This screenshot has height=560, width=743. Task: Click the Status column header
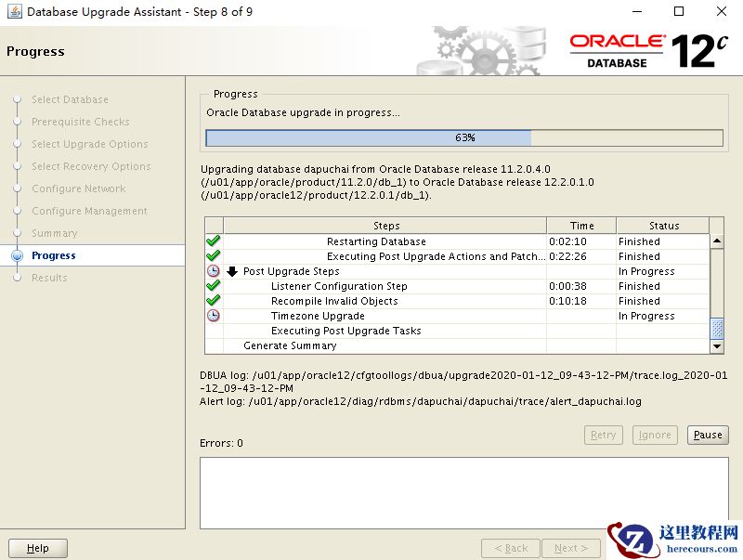(663, 226)
